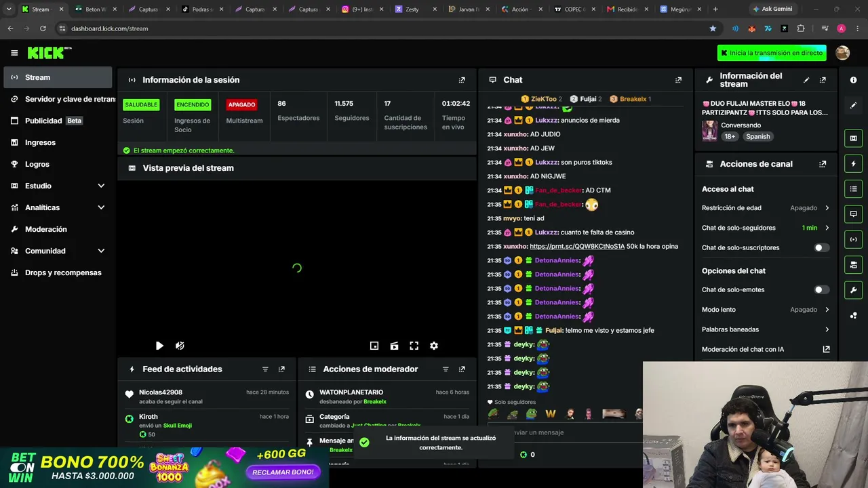Open stream preview settings gear
The width and height of the screenshot is (868, 488).
click(434, 346)
